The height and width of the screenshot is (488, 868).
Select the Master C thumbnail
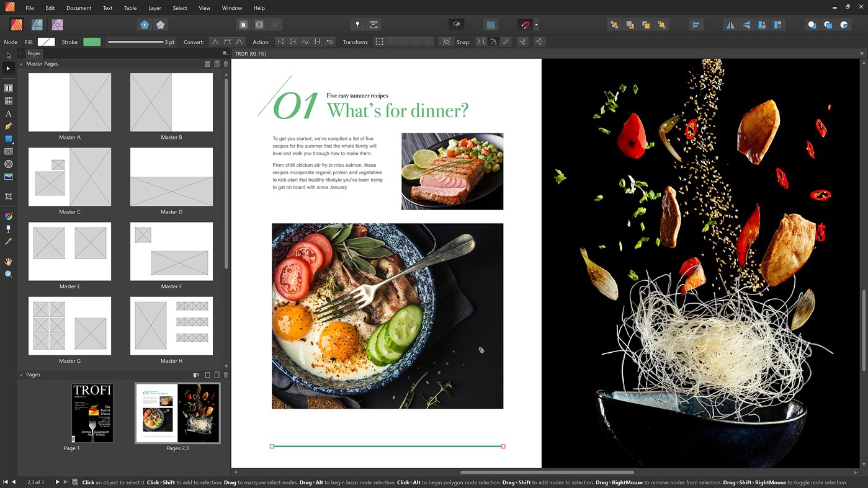pos(69,177)
